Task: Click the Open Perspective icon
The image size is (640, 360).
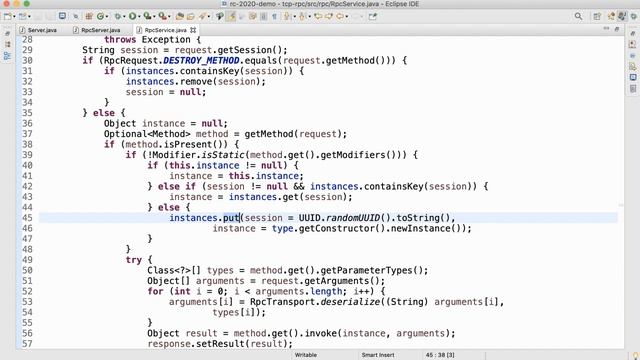Action: (597, 16)
